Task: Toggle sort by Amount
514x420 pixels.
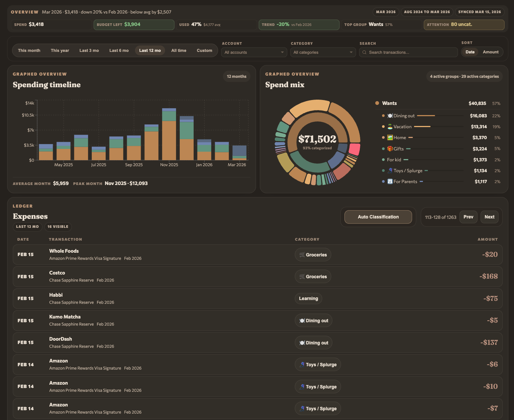Action: click(491, 52)
